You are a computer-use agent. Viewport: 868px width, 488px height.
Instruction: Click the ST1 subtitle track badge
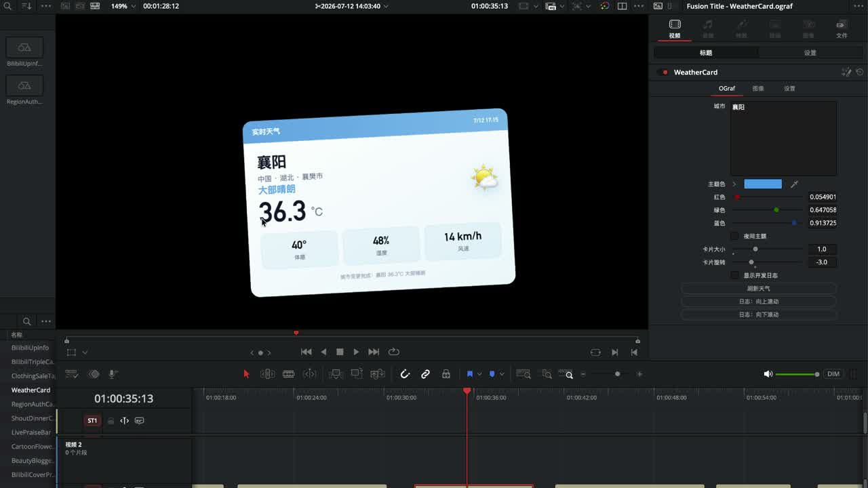[92, 421]
